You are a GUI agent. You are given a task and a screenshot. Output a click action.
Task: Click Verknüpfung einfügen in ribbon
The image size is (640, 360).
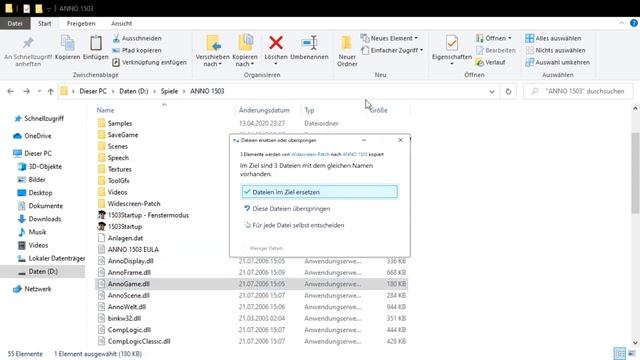149,62
